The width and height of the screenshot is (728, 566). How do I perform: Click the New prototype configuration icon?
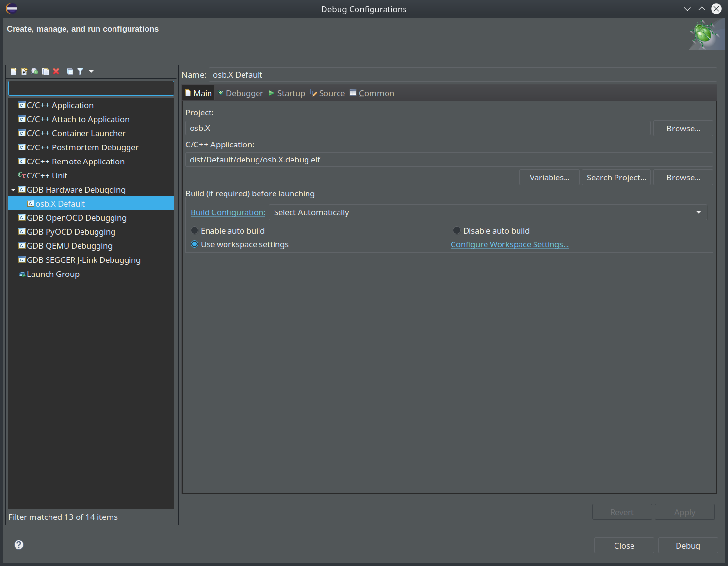click(24, 71)
